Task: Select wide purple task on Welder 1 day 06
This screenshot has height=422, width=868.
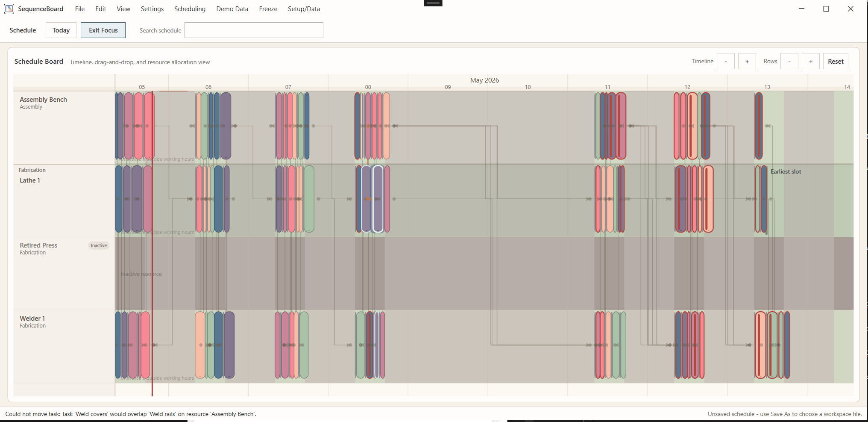Action: click(229, 345)
